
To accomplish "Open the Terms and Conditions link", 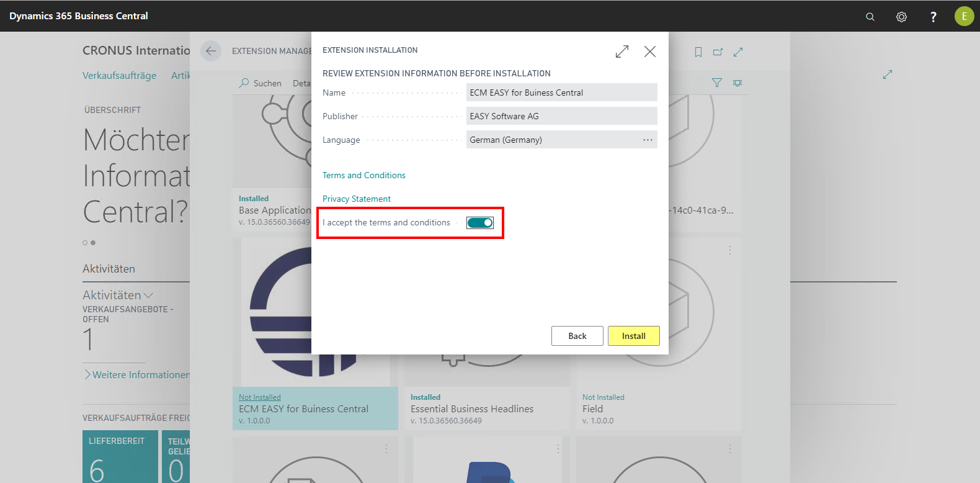I will (x=363, y=176).
